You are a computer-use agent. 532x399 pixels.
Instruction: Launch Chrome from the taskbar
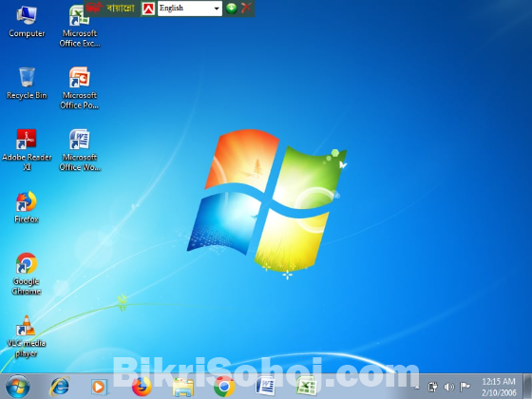tap(224, 387)
